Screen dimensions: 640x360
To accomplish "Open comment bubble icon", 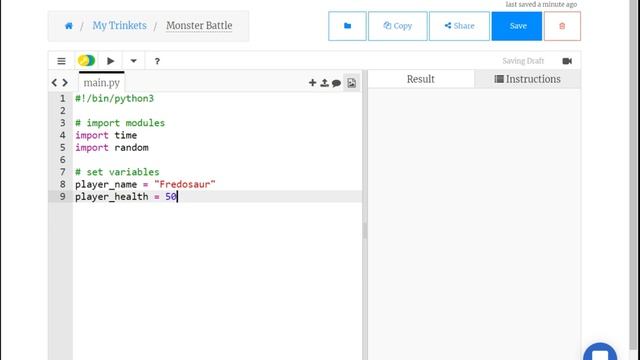I will coord(336,83).
